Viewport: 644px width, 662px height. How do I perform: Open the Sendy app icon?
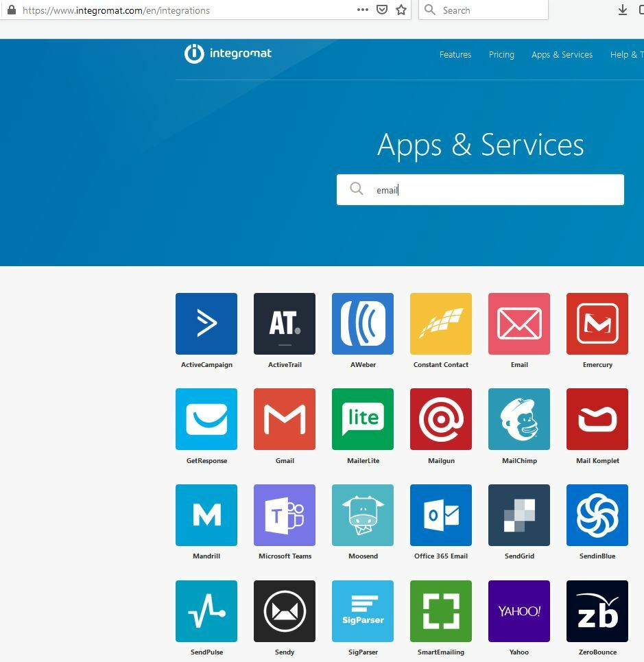tap(285, 611)
